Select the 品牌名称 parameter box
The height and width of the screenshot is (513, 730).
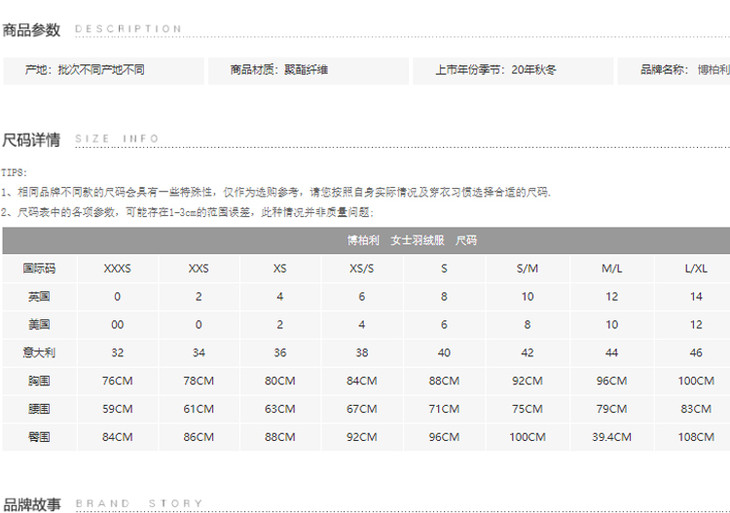[682, 70]
